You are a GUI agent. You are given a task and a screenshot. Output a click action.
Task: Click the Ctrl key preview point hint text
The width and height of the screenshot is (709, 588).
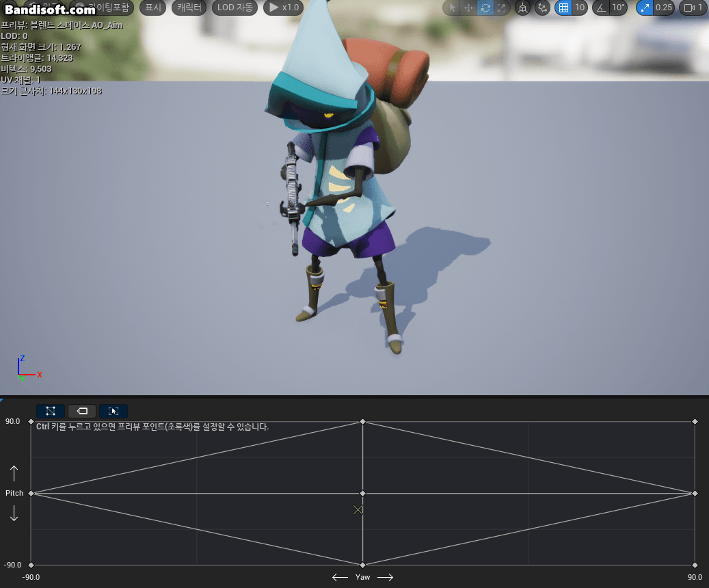coord(152,427)
